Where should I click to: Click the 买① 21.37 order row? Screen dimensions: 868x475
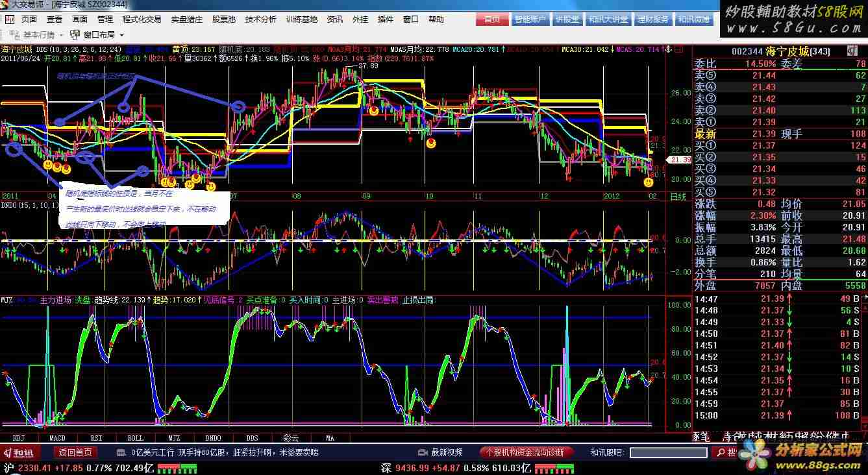pyautogui.click(x=780, y=145)
